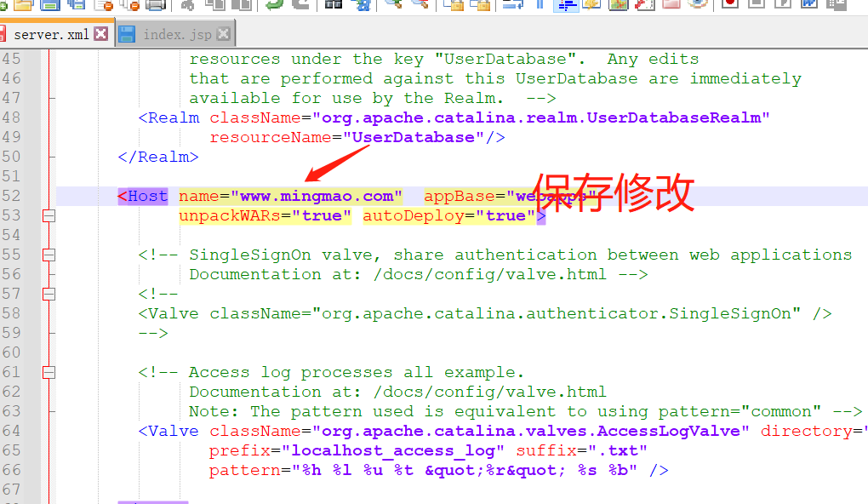Close the index.jsp tab
Viewport: 868px width, 504px height.
[x=224, y=34]
